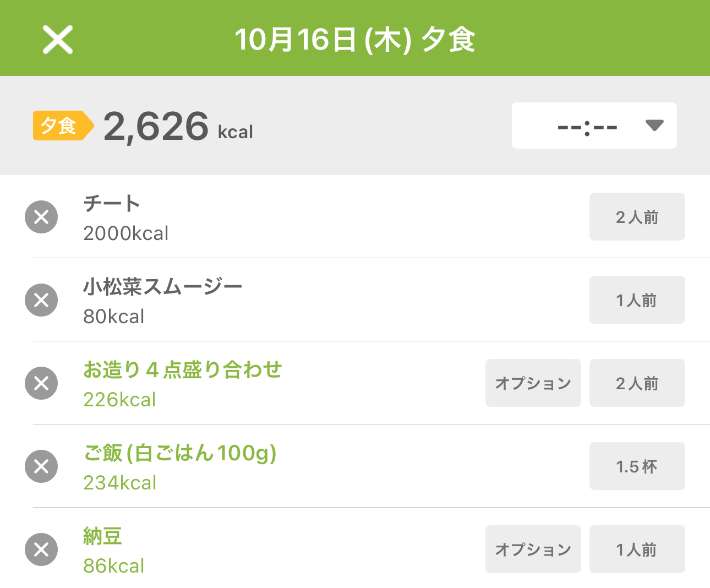Open the meal time dropdown
This screenshot has width=710, height=588.
coord(593,126)
